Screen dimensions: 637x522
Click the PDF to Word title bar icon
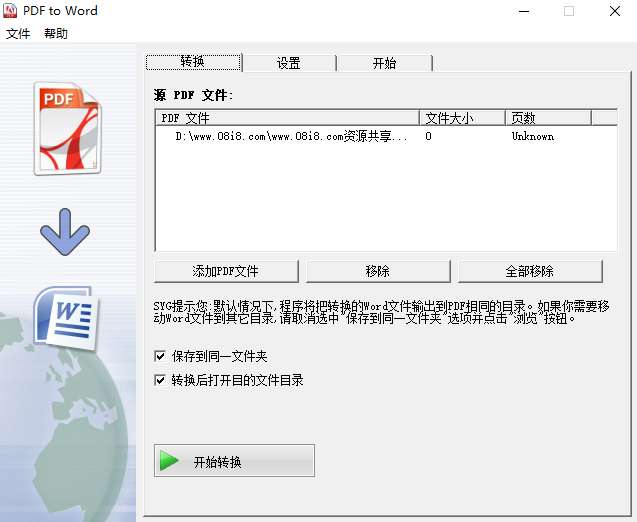click(10, 11)
